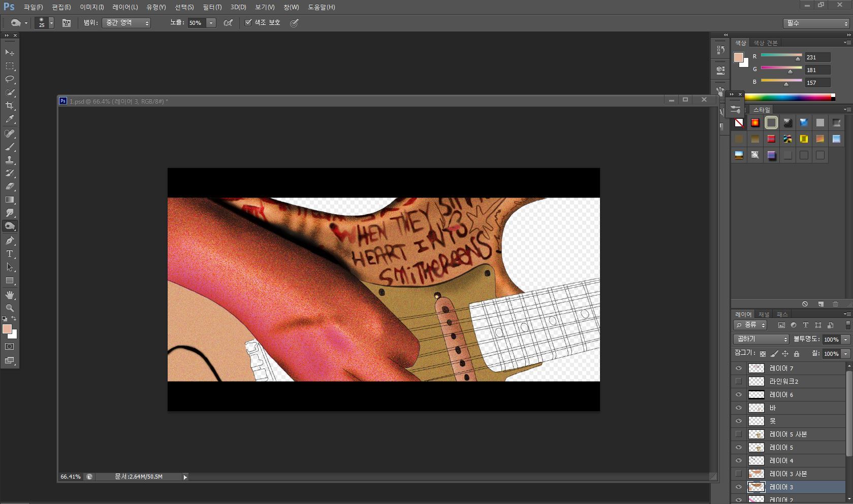Switch to the 패스 tab
853x504 pixels.
click(x=782, y=315)
